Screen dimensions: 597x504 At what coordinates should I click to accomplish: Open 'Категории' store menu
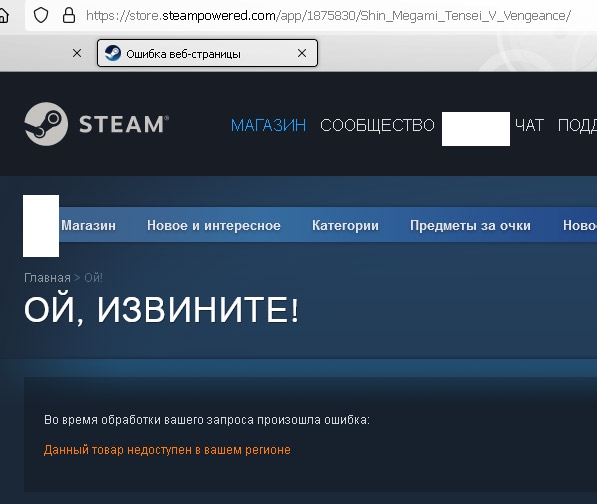pos(345,225)
